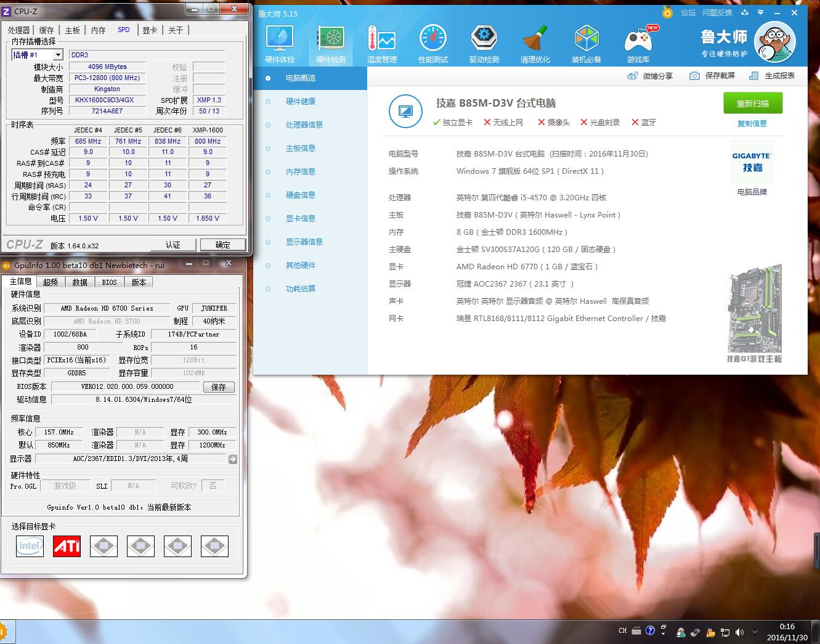This screenshot has width=820, height=644.
Task: Click the 复制信息 copy info link
Action: [x=752, y=123]
